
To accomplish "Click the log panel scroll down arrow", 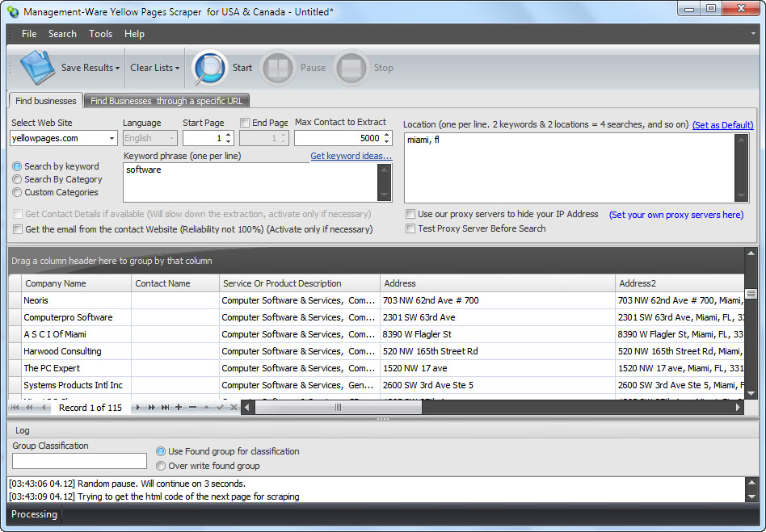I will pos(751,496).
